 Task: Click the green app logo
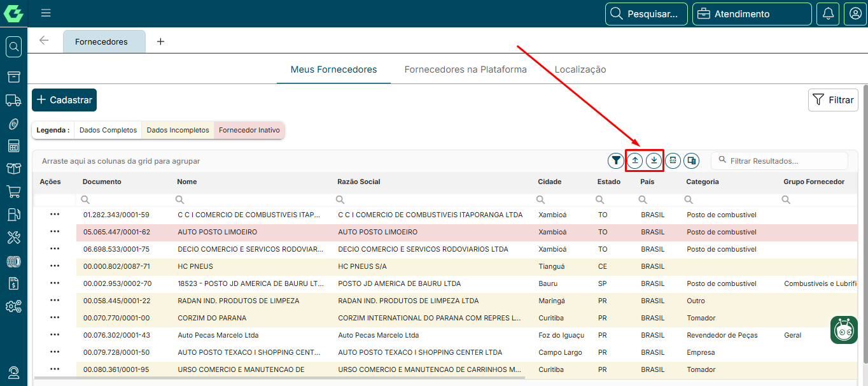point(13,13)
